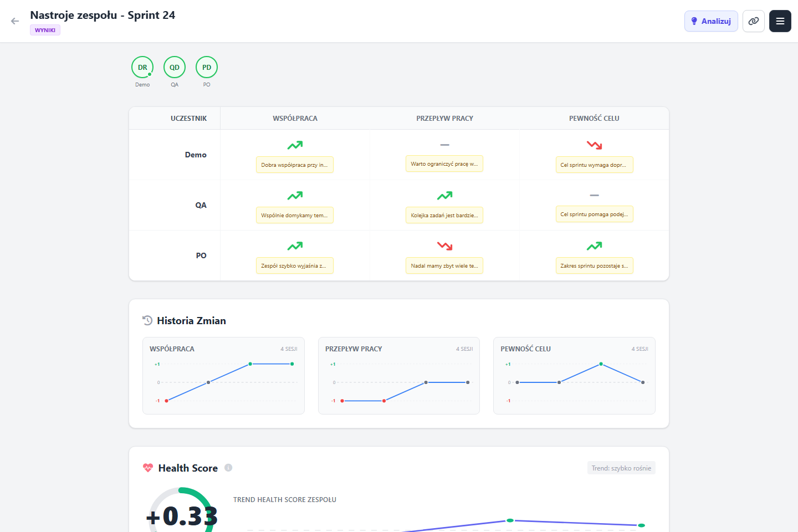
Task: Click Demo's red downward trend arrow
Action: [x=594, y=145]
